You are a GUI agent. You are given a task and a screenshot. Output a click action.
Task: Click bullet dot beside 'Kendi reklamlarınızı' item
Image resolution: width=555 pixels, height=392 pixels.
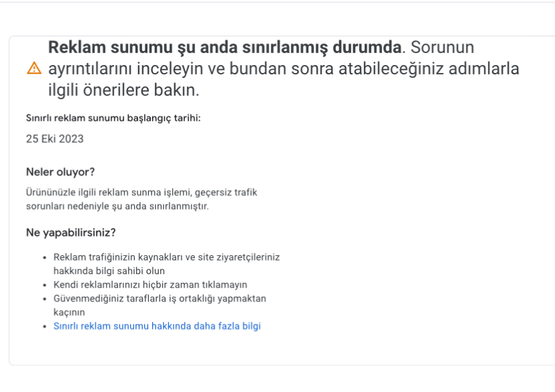(x=45, y=285)
